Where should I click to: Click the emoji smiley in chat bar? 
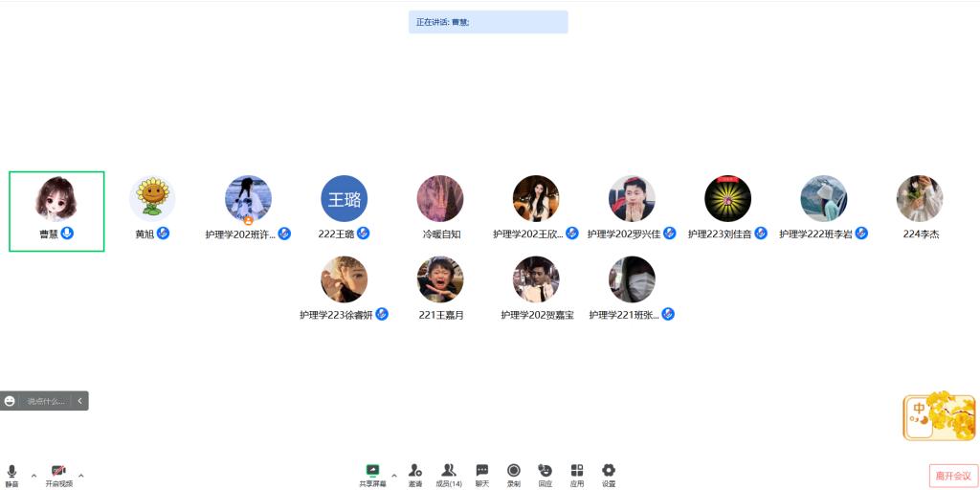(x=10, y=401)
